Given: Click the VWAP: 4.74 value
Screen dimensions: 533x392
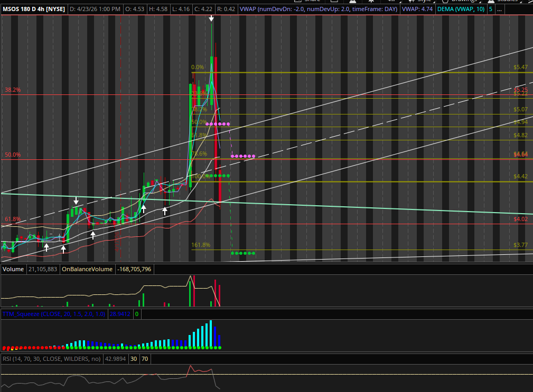Looking at the screenshot, I should click(x=417, y=9).
